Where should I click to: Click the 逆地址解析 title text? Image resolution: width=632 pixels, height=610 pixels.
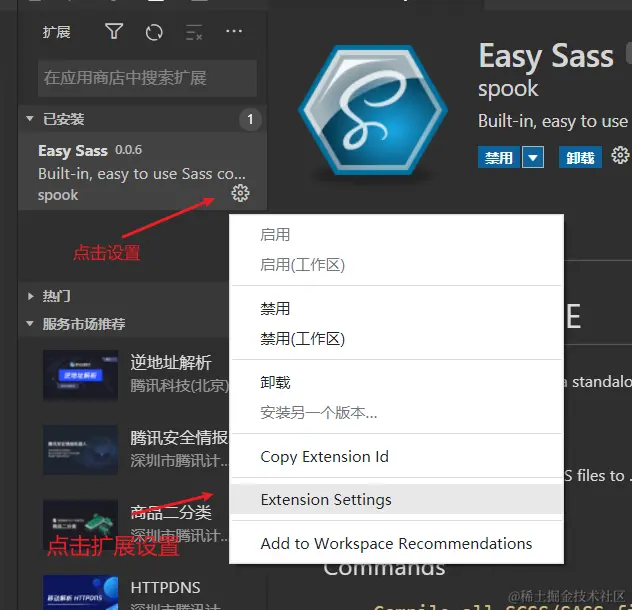click(x=171, y=363)
